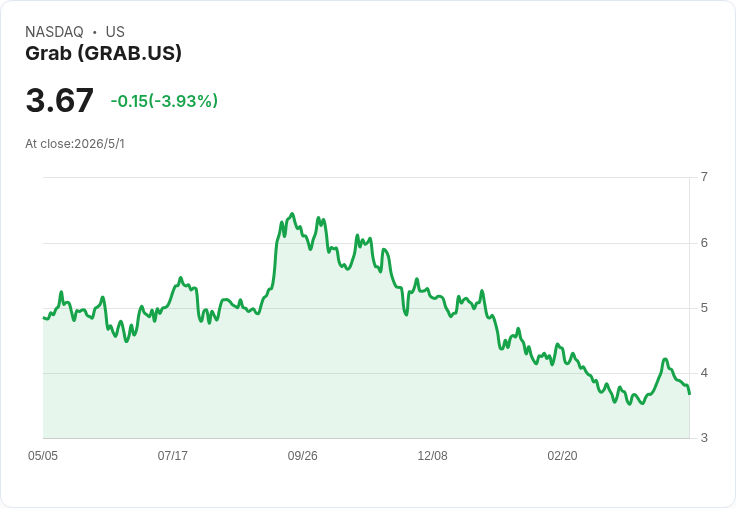Image resolution: width=736 pixels, height=508 pixels.
Task: Click the NASDAQ exchange label
Action: 54,32
